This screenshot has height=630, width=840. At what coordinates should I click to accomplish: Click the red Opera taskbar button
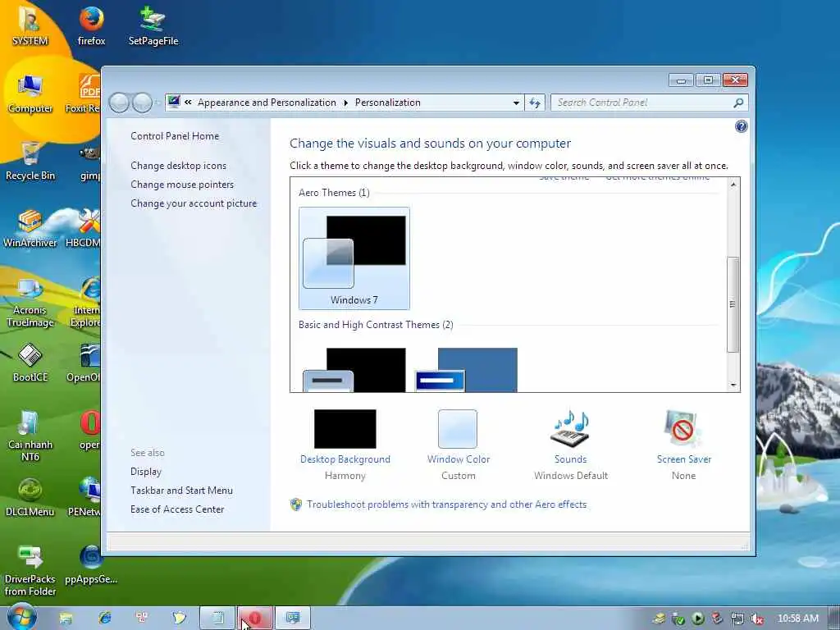pos(255,619)
